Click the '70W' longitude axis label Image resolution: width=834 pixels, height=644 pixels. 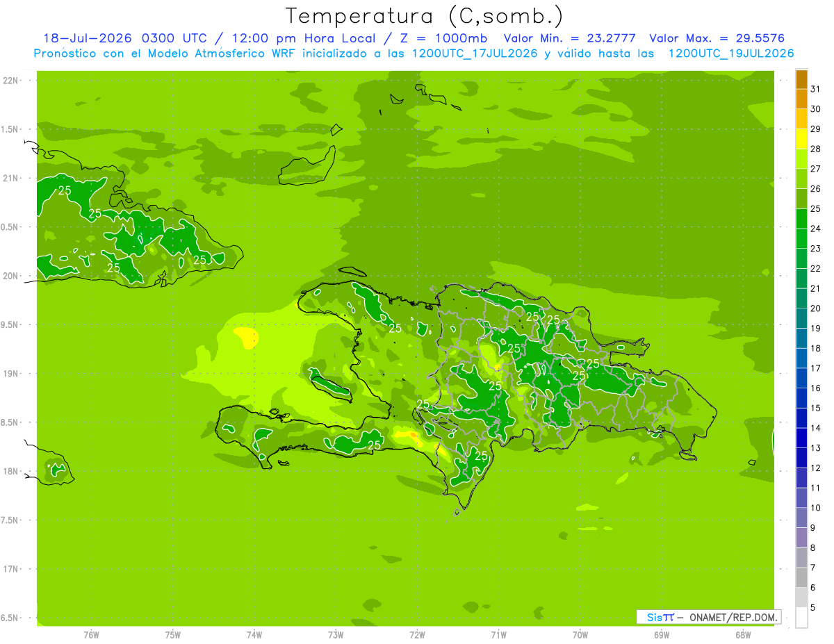(580, 635)
